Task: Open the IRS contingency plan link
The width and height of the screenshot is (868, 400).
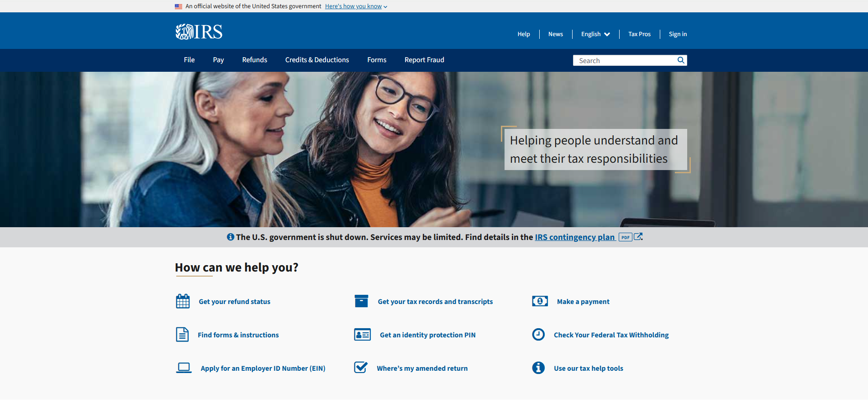Action: point(574,237)
